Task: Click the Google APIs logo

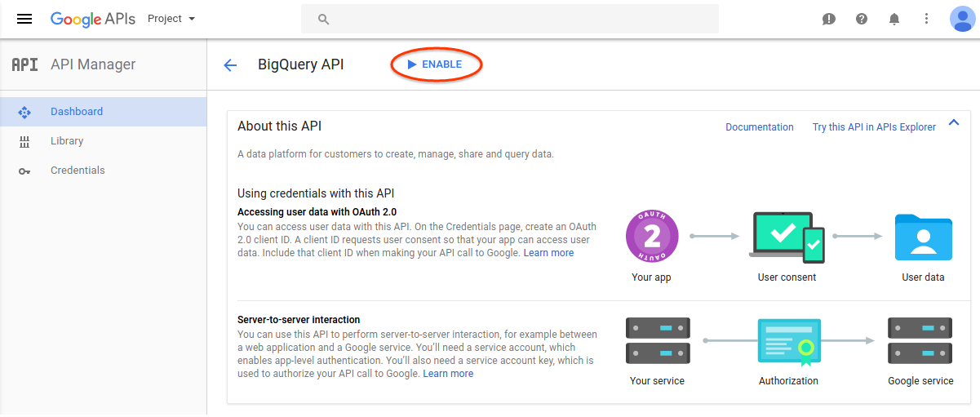Action: click(x=92, y=19)
